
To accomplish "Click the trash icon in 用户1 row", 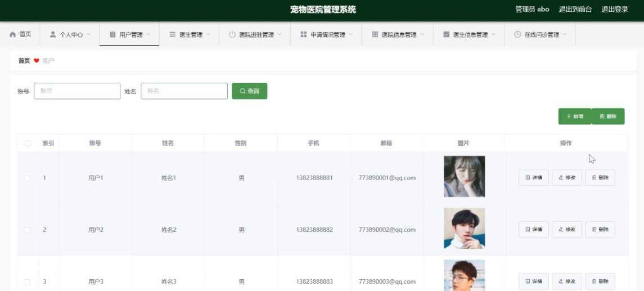I will [x=595, y=178].
